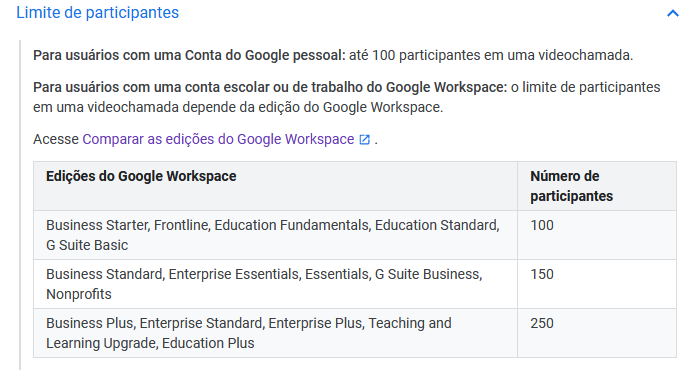This screenshot has height=377, width=691.
Task: Click bold text about conta escolar ou trabalho
Action: (x=270, y=87)
